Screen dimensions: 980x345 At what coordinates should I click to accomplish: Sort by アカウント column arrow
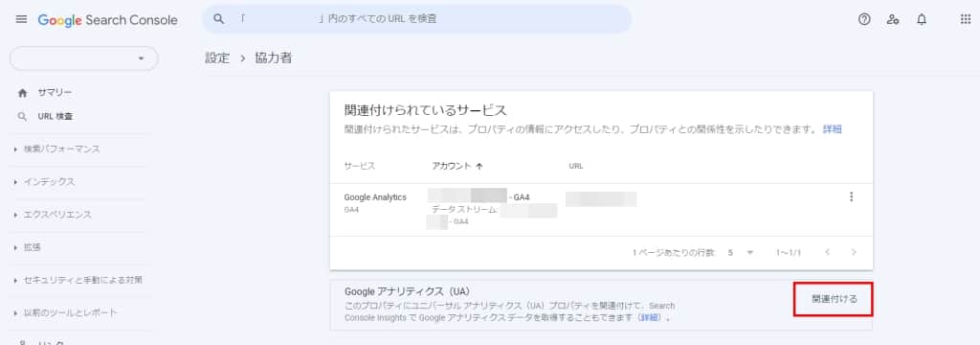tap(479, 167)
